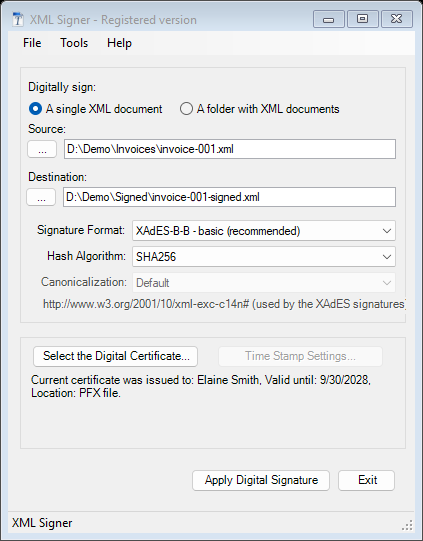Click the xml-exc-c14n URL canonicalization note
423x541 pixels.
tap(224, 304)
